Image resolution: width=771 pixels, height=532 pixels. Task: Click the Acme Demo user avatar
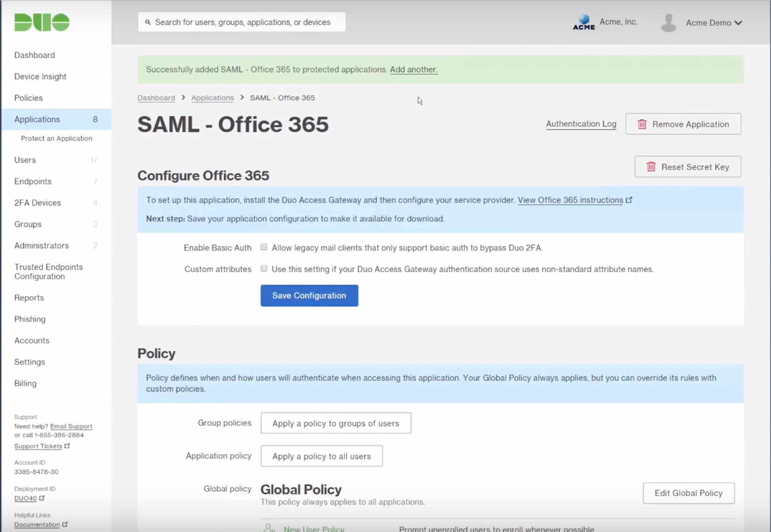[668, 22]
